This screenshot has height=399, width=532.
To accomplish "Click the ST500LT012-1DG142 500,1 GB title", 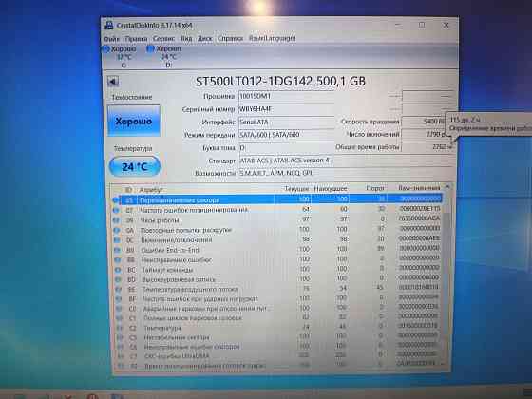I will coord(280,82).
